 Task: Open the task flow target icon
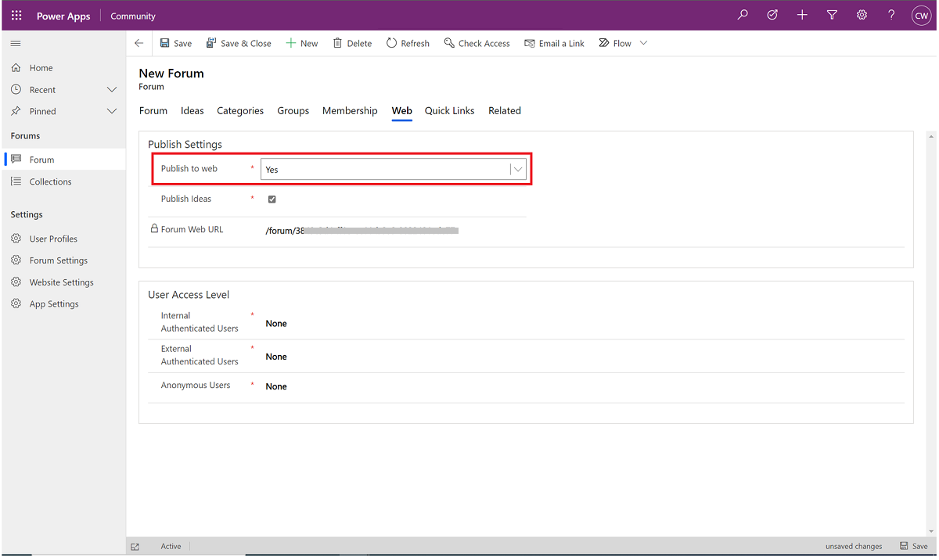coord(772,15)
